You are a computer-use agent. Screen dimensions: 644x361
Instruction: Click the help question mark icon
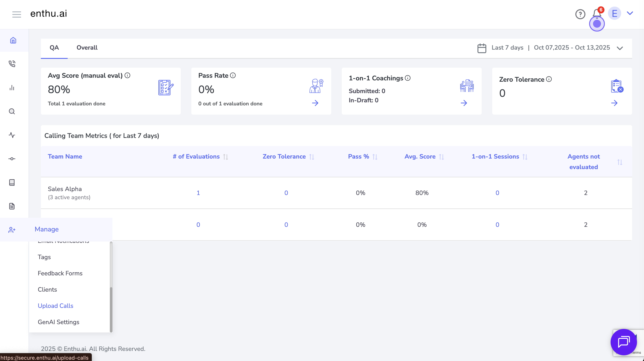click(x=580, y=14)
